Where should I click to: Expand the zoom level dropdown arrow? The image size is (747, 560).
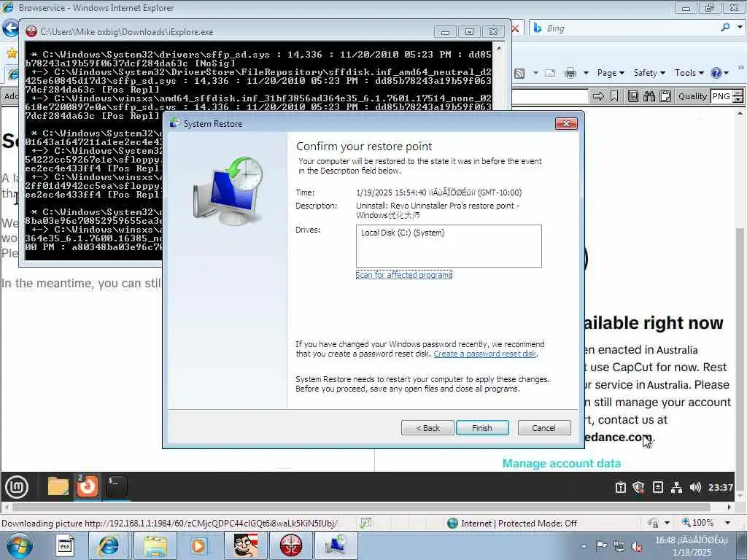click(727, 523)
